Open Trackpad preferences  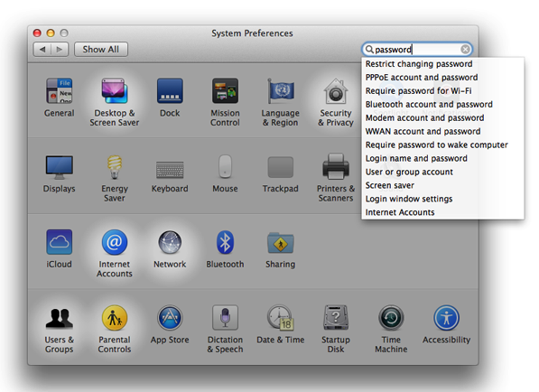[281, 173]
